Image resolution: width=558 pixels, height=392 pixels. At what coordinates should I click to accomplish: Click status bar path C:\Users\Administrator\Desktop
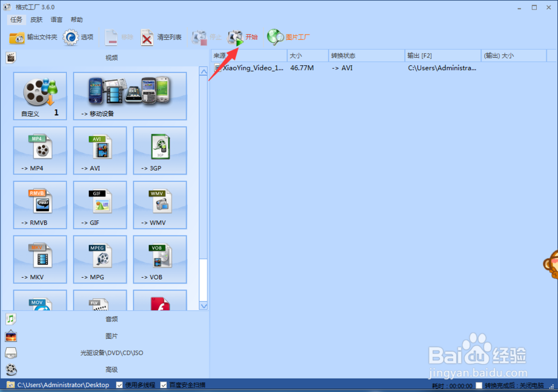(63, 385)
